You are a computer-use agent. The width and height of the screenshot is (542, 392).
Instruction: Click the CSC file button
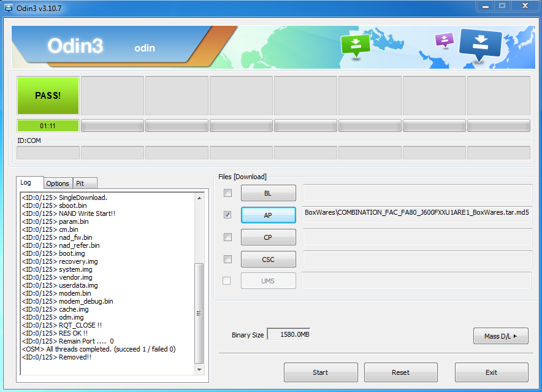[x=268, y=259]
